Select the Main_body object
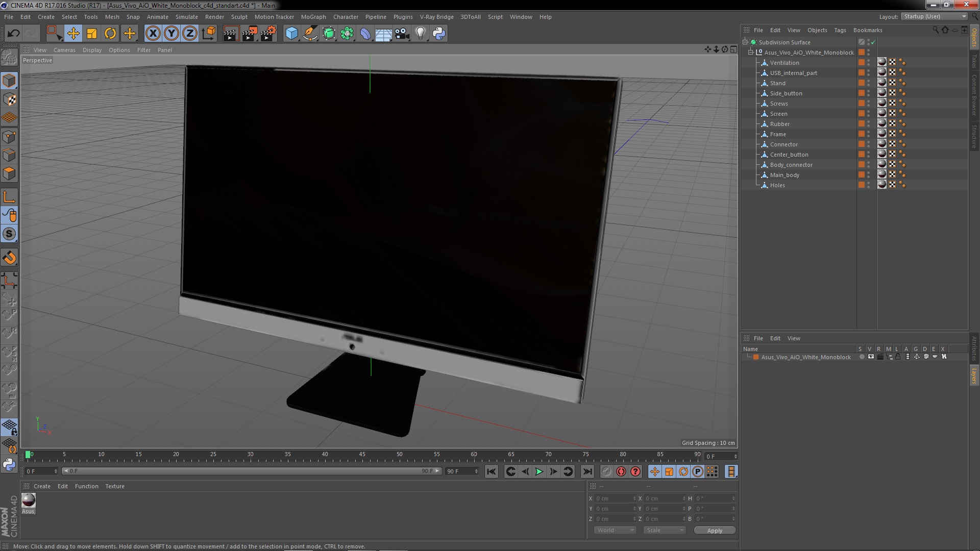Image resolution: width=980 pixels, height=551 pixels. point(785,175)
